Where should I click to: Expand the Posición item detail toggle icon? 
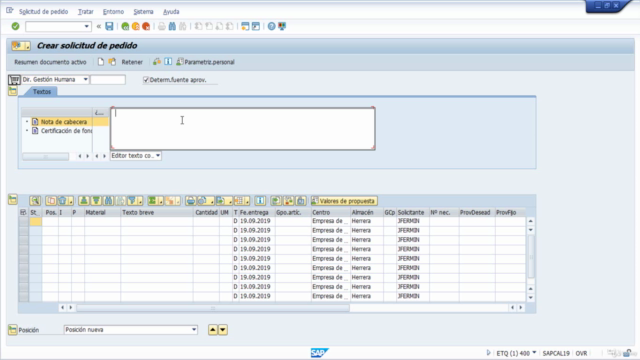[x=13, y=329]
